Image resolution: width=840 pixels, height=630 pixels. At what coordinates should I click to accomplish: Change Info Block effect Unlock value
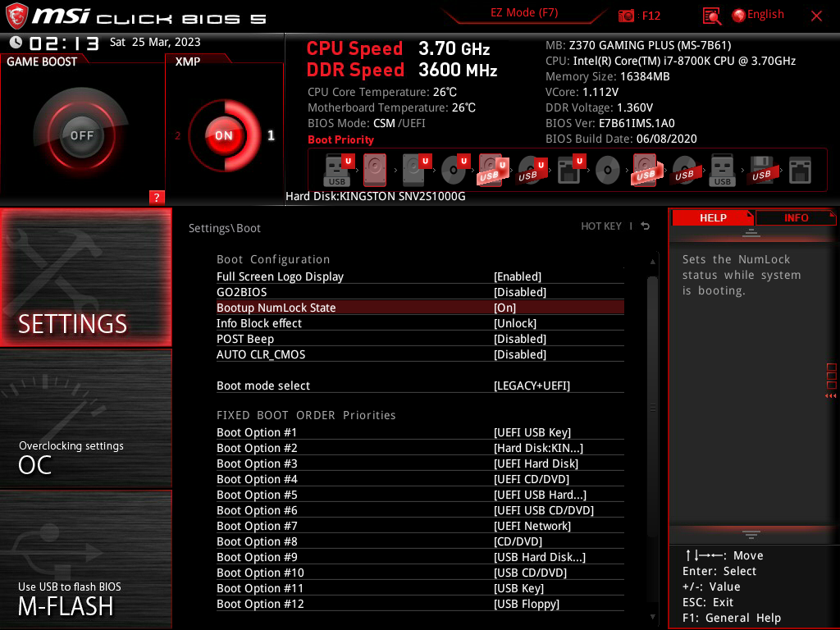515,323
